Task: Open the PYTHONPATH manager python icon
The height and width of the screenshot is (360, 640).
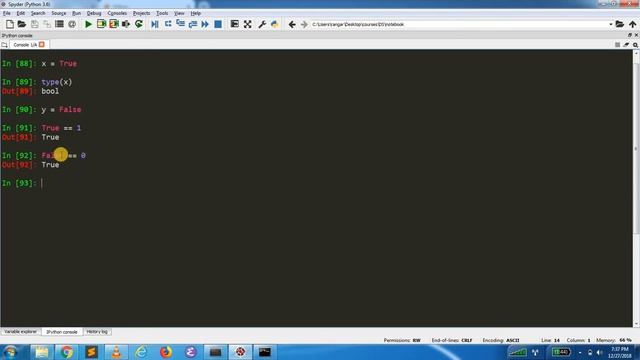Action: (275, 24)
